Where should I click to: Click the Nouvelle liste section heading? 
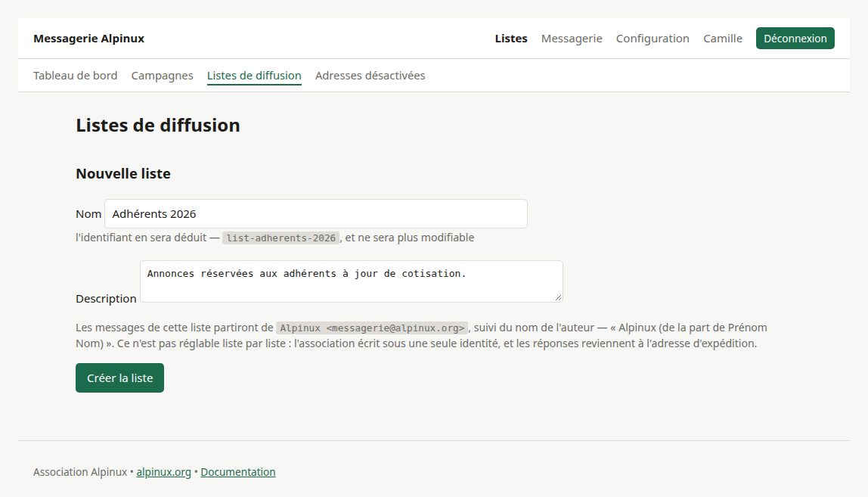[x=123, y=173]
